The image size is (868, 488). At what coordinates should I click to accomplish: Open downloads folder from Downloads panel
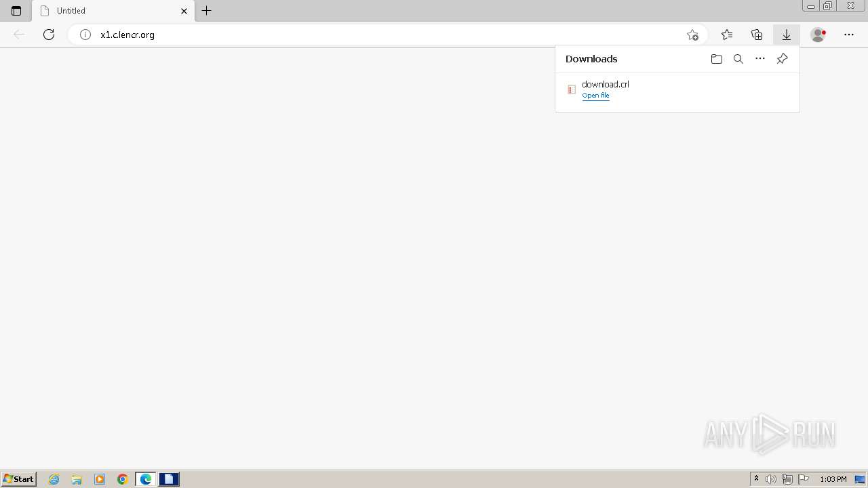pos(717,59)
